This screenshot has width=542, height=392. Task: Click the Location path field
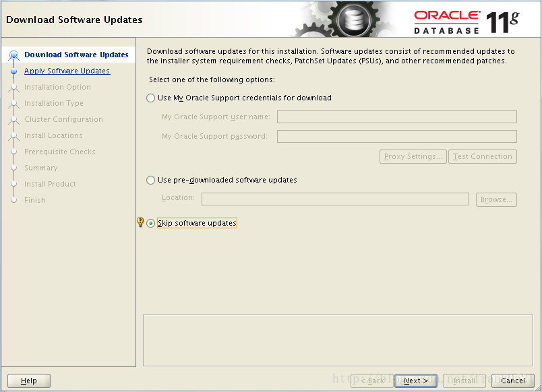pos(335,199)
